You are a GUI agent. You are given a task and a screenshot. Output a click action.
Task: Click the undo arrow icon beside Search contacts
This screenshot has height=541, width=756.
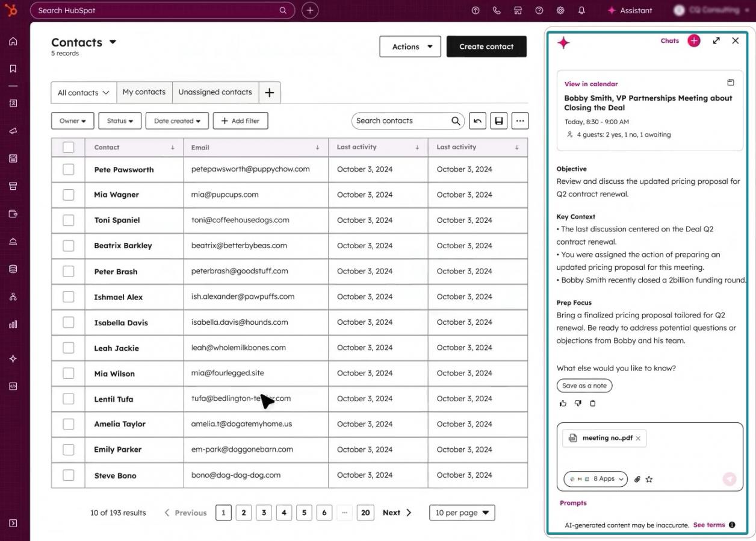pyautogui.click(x=477, y=120)
